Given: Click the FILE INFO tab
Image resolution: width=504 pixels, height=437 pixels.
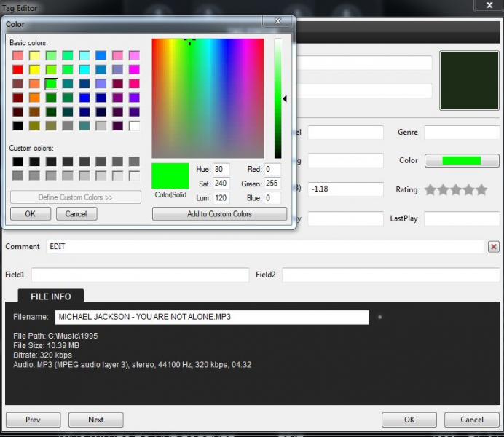Looking at the screenshot, I should pos(50,296).
